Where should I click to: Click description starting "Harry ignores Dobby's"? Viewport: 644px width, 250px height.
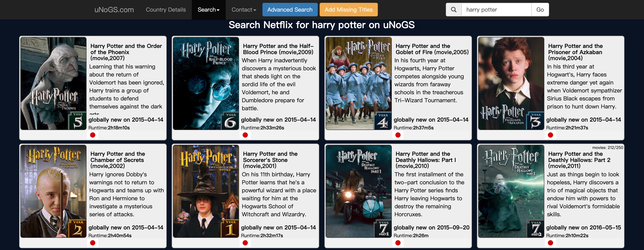pyautogui.click(x=126, y=194)
